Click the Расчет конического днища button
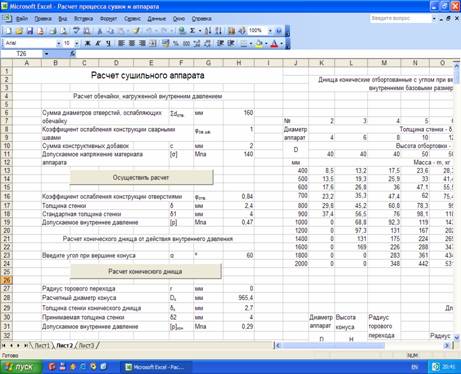461x374 pixels. tap(146, 272)
